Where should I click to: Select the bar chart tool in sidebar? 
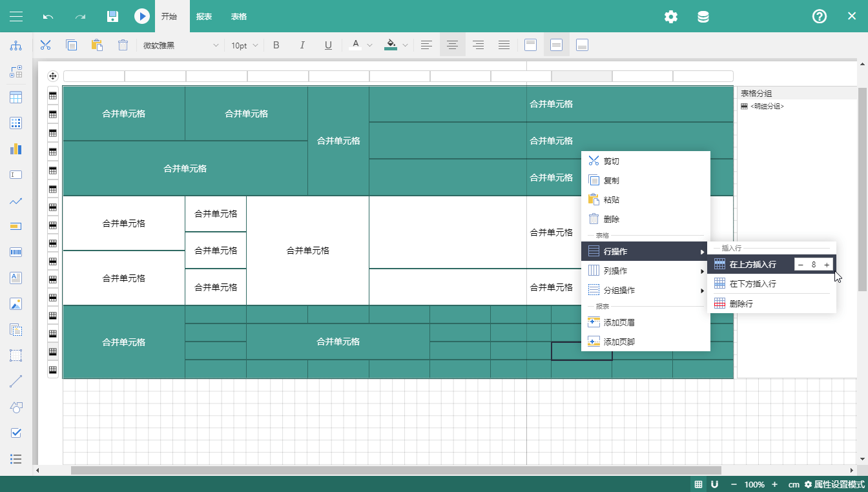tap(16, 149)
